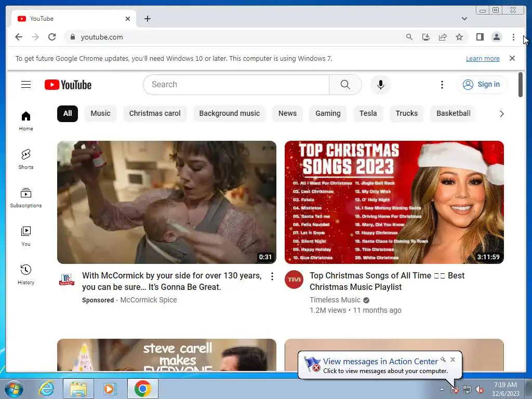Screen dimensions: 532x399
Task: Open Windows Start menu
Action: pos(14,389)
